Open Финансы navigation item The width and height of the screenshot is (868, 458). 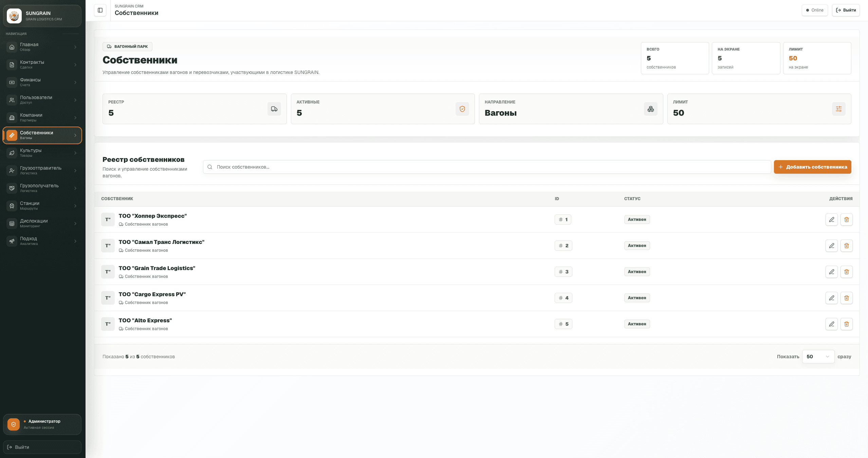click(42, 82)
